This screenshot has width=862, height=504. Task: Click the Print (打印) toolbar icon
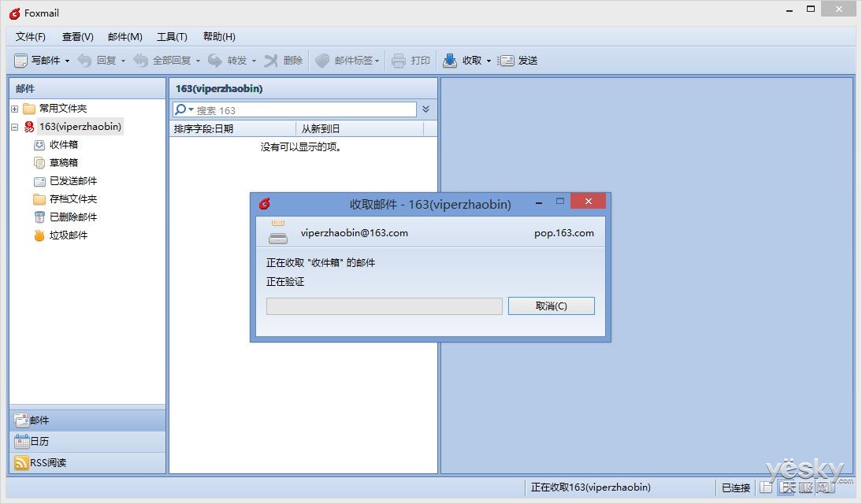pyautogui.click(x=399, y=61)
